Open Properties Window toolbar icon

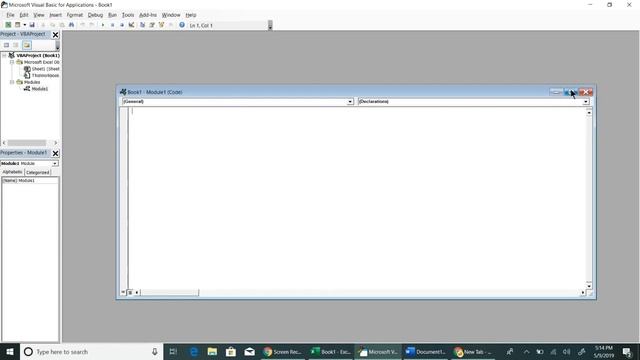coord(152,25)
